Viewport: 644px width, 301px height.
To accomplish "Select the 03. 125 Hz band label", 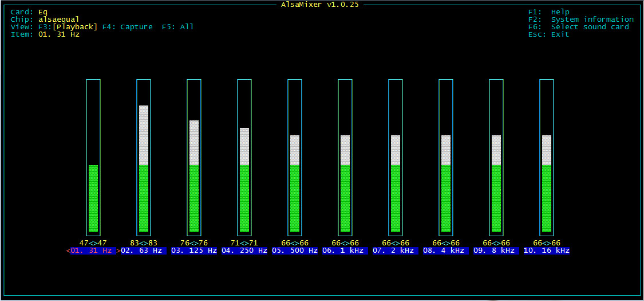I will (x=193, y=251).
